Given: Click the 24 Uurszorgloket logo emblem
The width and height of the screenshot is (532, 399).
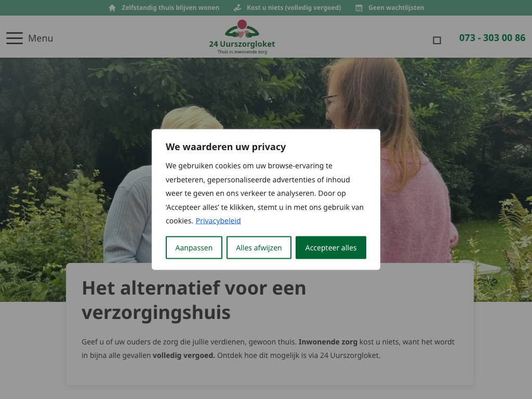Looking at the screenshot, I should pyautogui.click(x=242, y=29).
